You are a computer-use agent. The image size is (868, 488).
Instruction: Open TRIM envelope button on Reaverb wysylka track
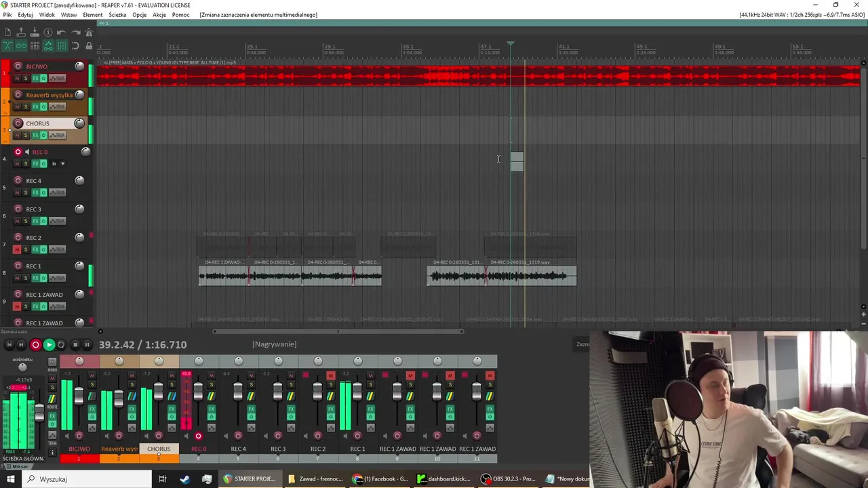coord(58,106)
